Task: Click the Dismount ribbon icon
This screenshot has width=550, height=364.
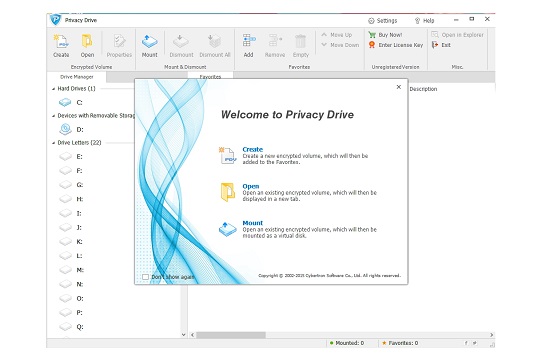Action: coord(181,41)
